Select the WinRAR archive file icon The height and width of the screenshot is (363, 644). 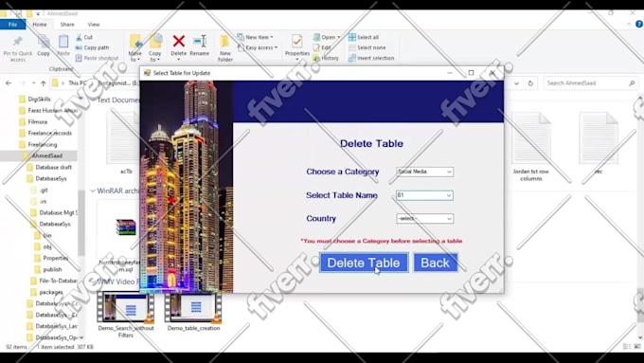click(126, 227)
